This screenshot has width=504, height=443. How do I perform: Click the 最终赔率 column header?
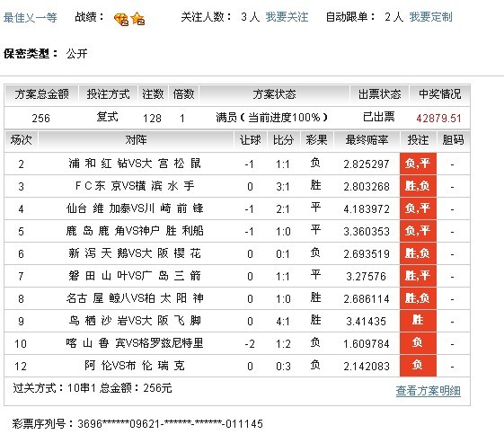[367, 140]
